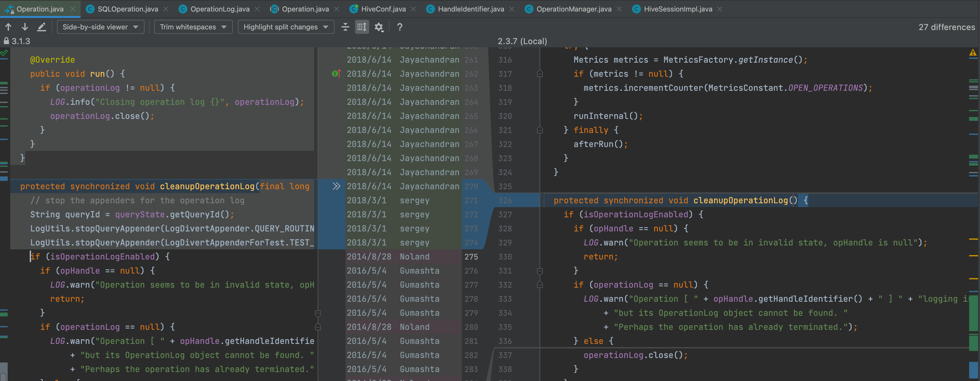Go to next difference arrow
The width and height of the screenshot is (980, 381).
point(25,27)
